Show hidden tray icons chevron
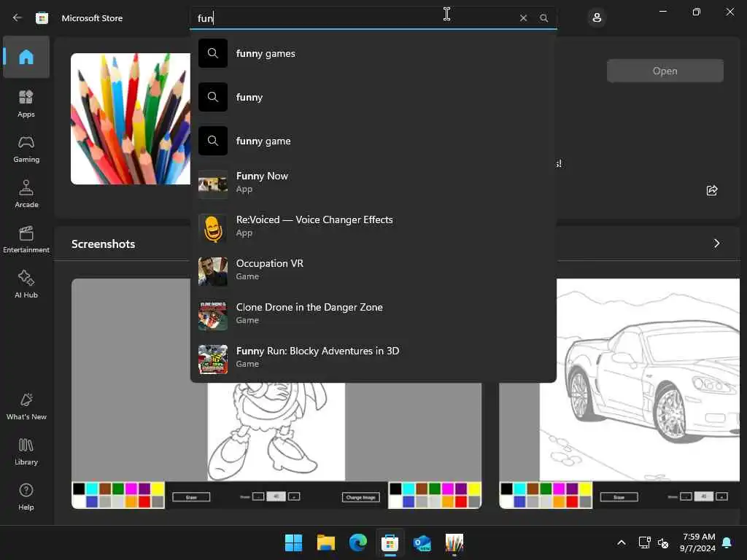 (x=622, y=542)
